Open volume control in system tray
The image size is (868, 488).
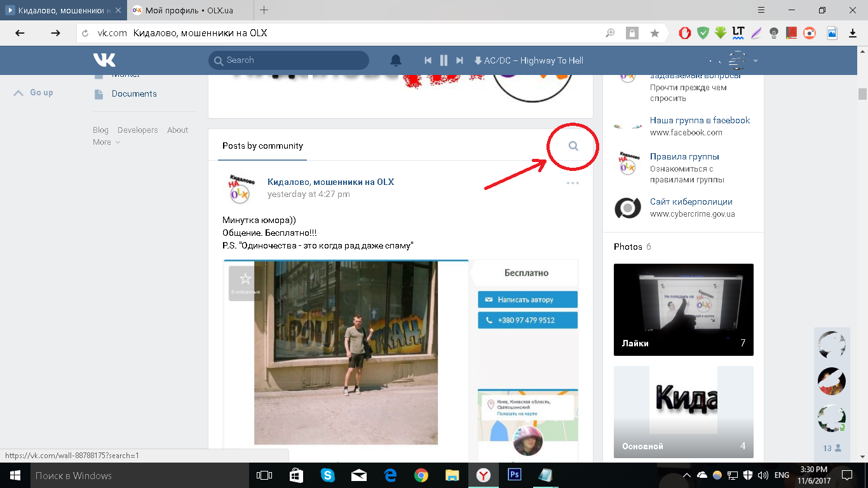763,475
